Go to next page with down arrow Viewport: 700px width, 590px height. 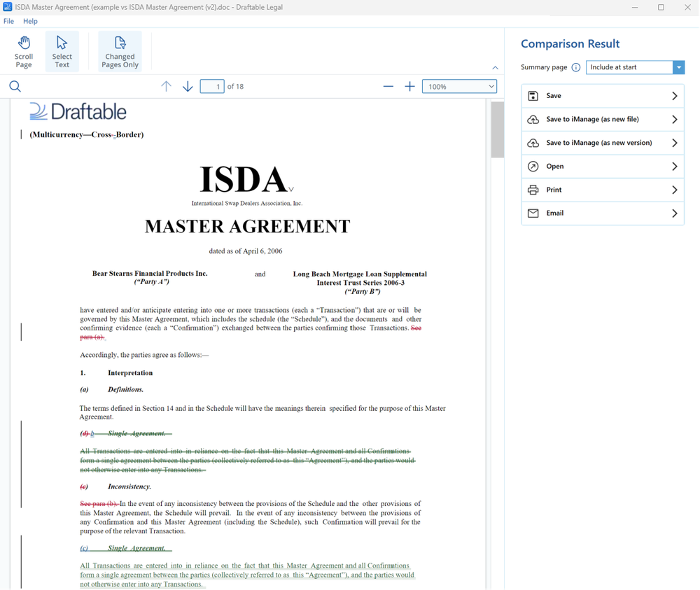[188, 87]
